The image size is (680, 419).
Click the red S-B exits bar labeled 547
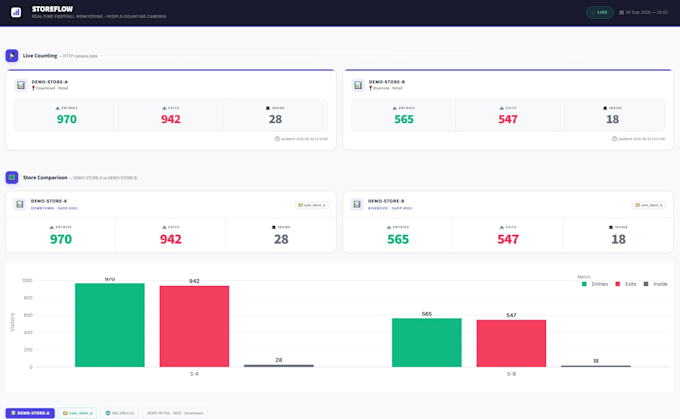511,344
